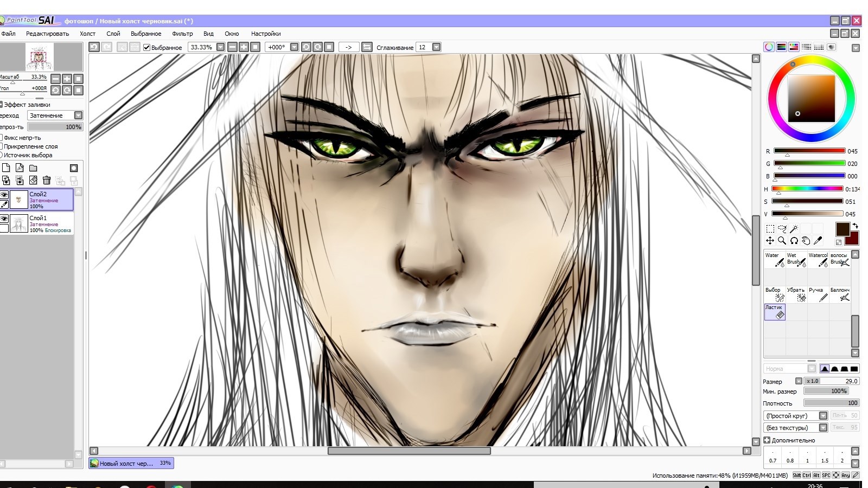The height and width of the screenshot is (488, 868).
Task: Select the Move tool
Action: pos(770,241)
